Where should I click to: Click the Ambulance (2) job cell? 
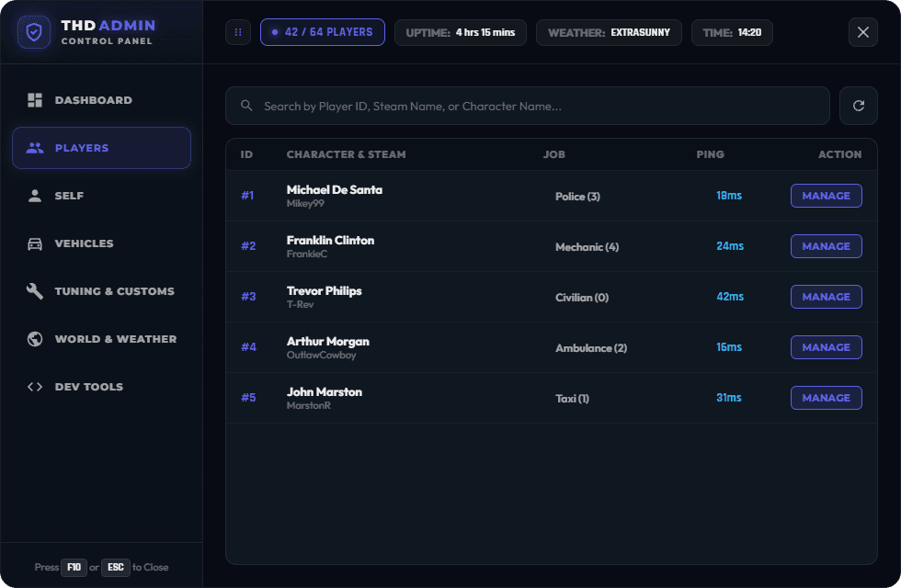[590, 348]
